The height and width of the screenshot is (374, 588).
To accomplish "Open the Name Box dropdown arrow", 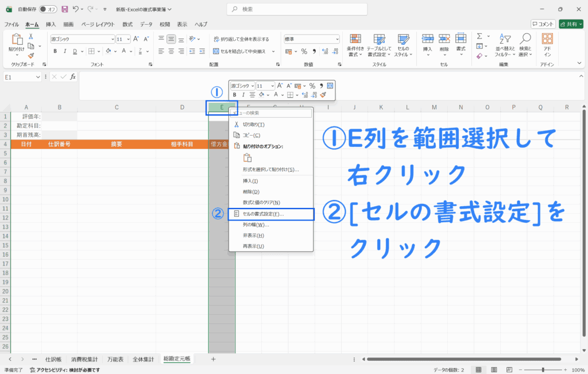I will tap(38, 76).
